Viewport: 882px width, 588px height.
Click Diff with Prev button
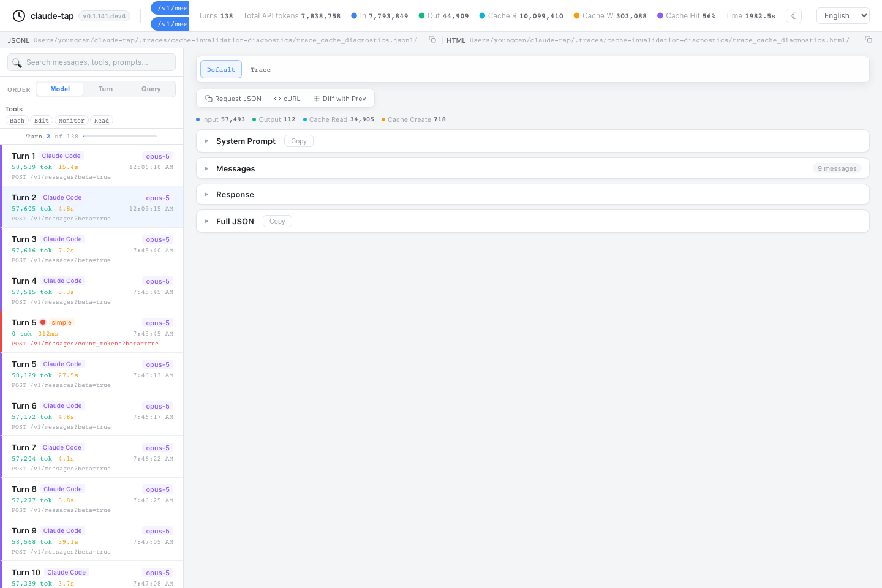tap(340, 99)
